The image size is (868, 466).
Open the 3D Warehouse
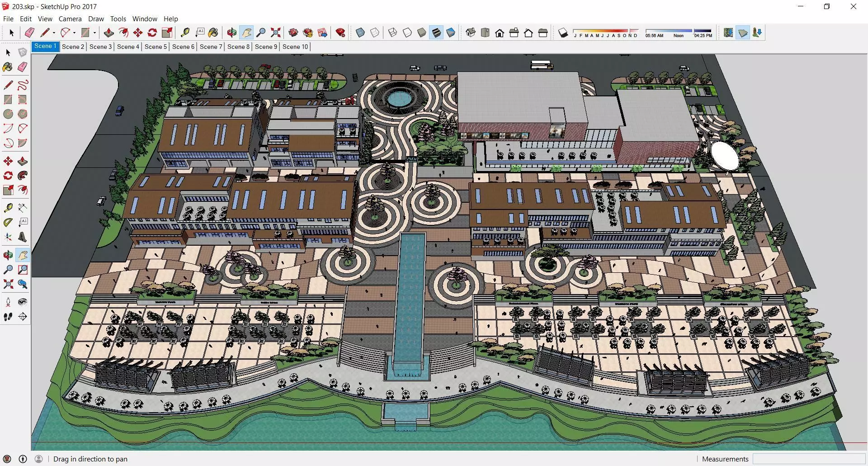(293, 33)
